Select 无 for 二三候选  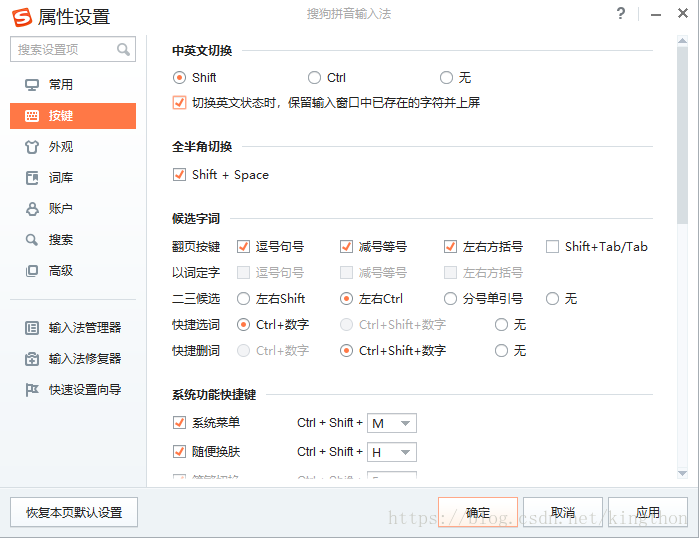pyautogui.click(x=552, y=298)
